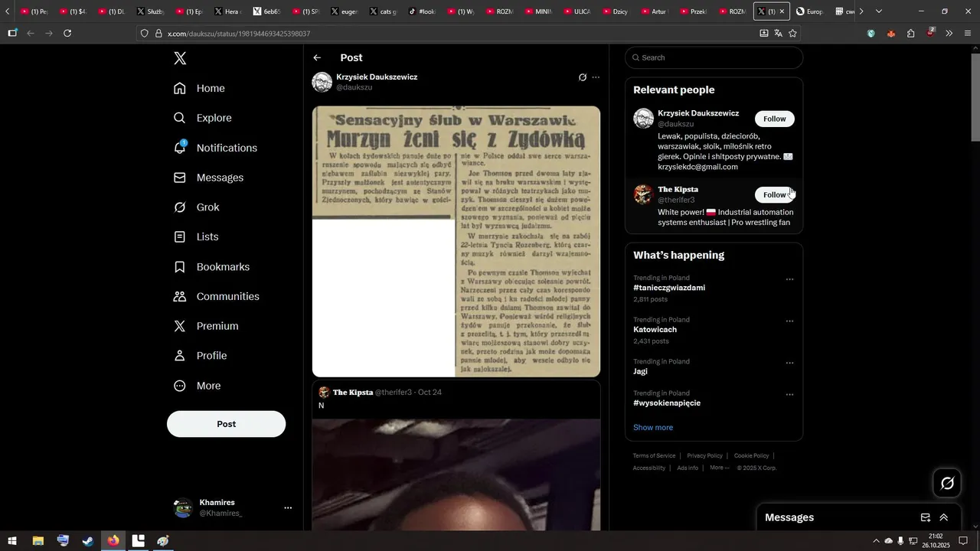Follow The Kipsta
Image resolution: width=980 pixels, height=551 pixels.
point(775,194)
